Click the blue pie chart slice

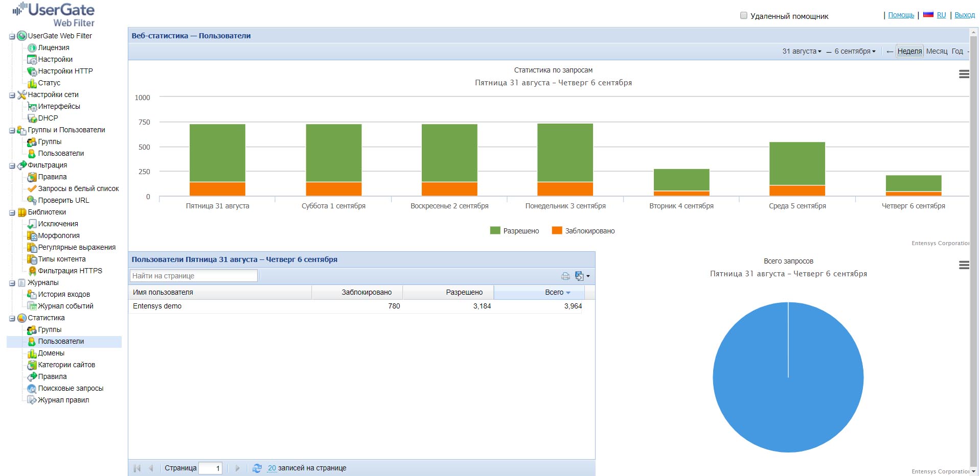(788, 398)
